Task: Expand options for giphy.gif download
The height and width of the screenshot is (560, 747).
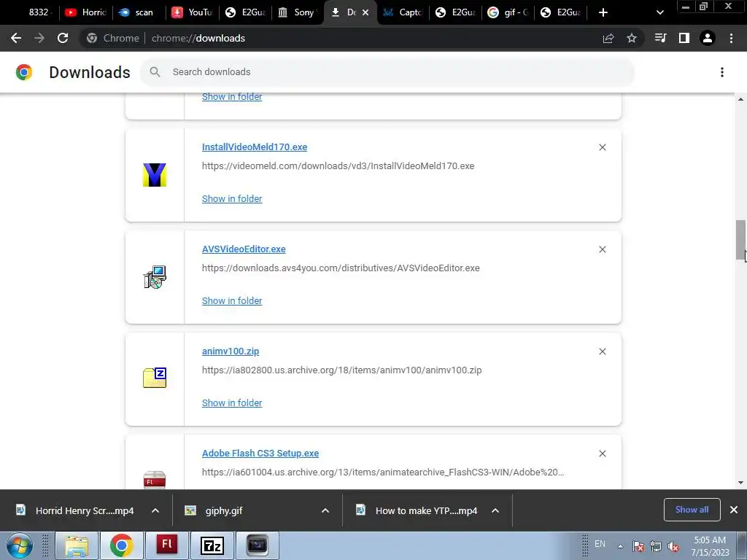Action: [x=325, y=510]
